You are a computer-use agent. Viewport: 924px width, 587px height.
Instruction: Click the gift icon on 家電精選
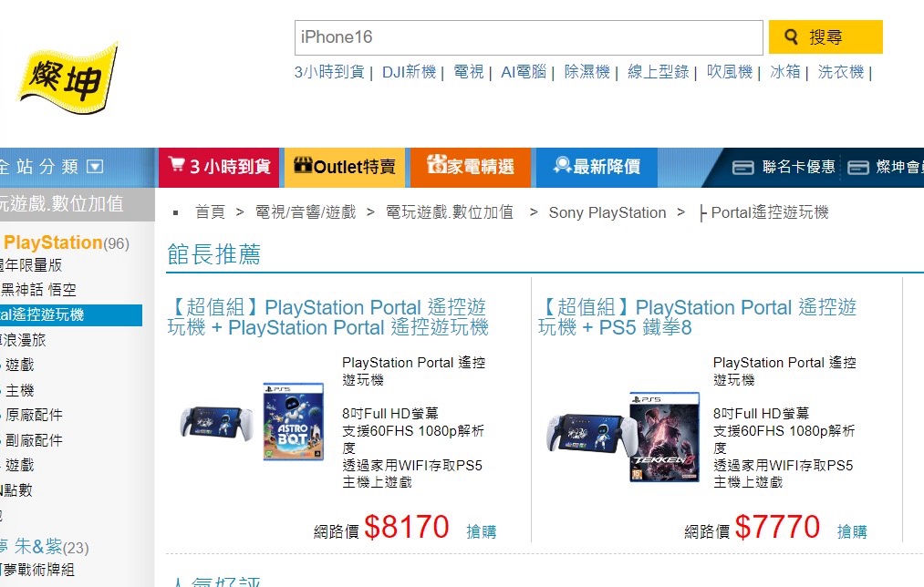[x=436, y=164]
